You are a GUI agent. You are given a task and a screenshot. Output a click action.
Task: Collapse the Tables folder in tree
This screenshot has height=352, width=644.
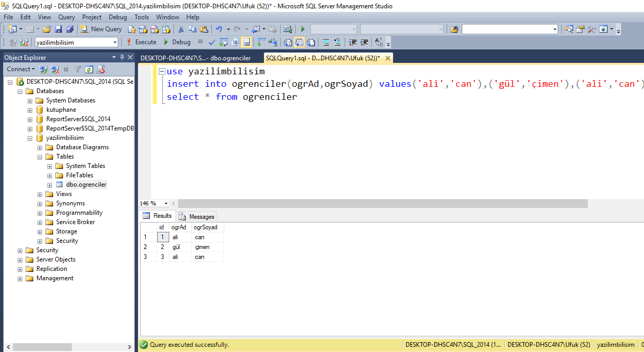click(x=40, y=157)
